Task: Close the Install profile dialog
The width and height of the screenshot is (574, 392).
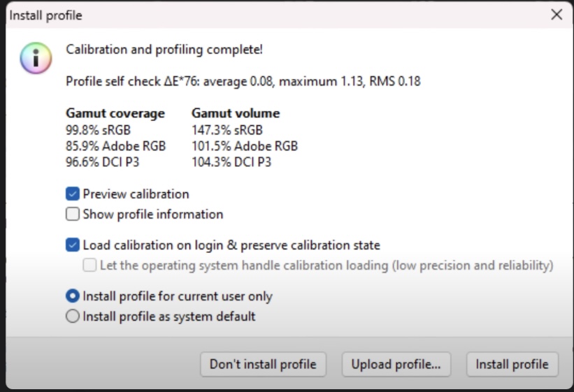Action: pos(557,15)
